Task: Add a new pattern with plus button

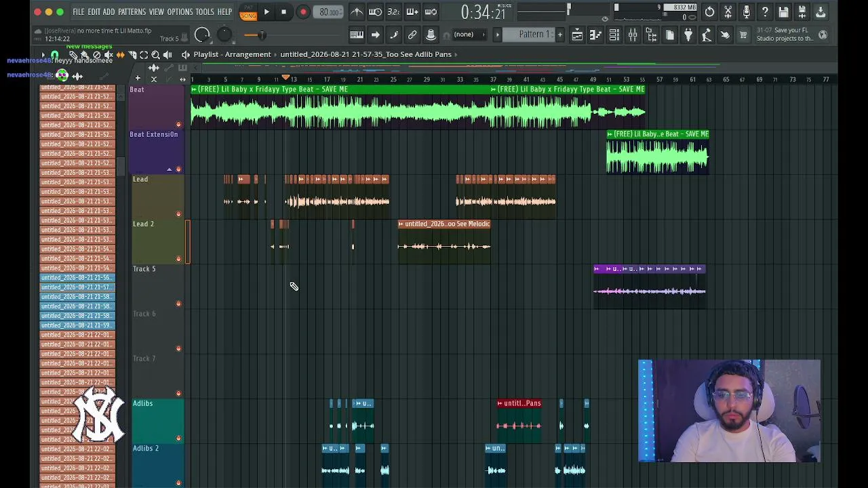Action: (x=559, y=35)
